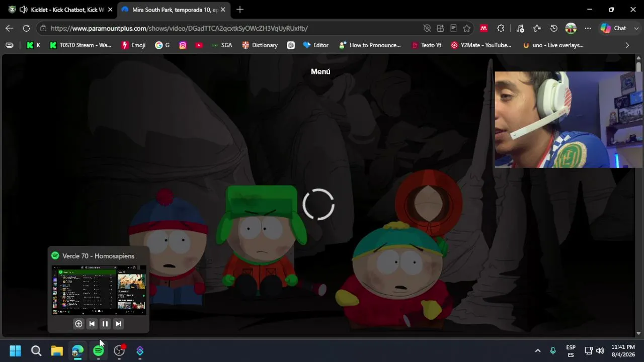Screen dimensions: 644x362
Task: Open the SGA bookmark
Action: coord(221,45)
